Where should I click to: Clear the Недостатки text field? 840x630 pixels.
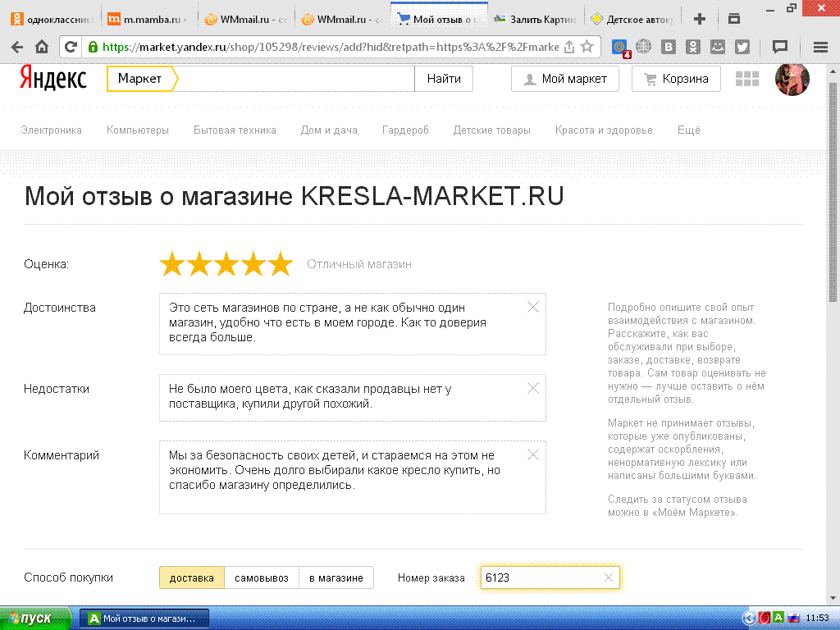(533, 388)
